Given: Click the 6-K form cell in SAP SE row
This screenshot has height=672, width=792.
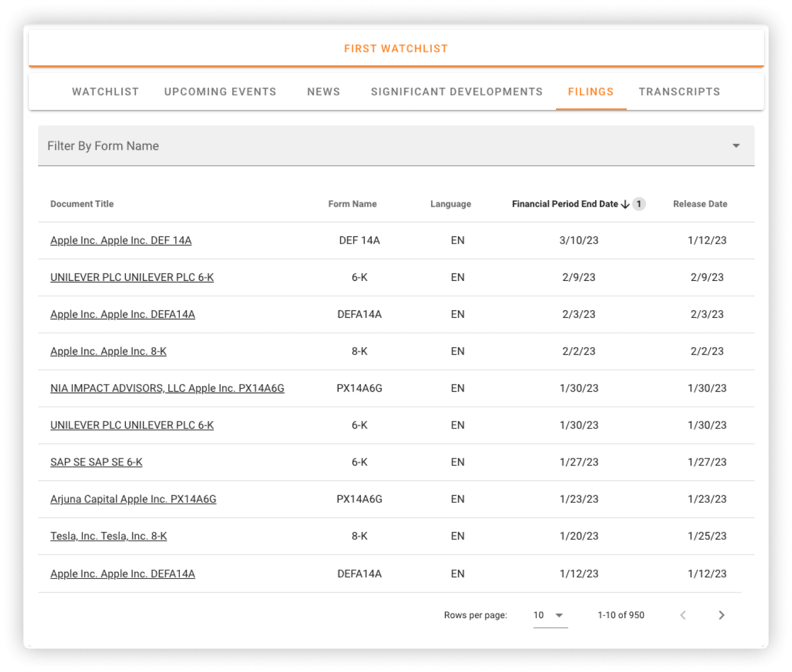Looking at the screenshot, I should point(360,462).
